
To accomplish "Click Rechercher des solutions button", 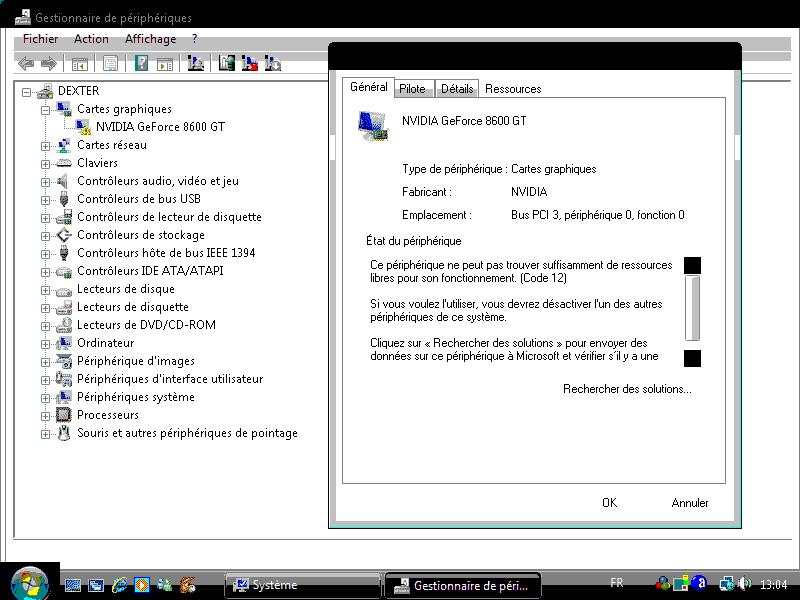I will [627, 389].
